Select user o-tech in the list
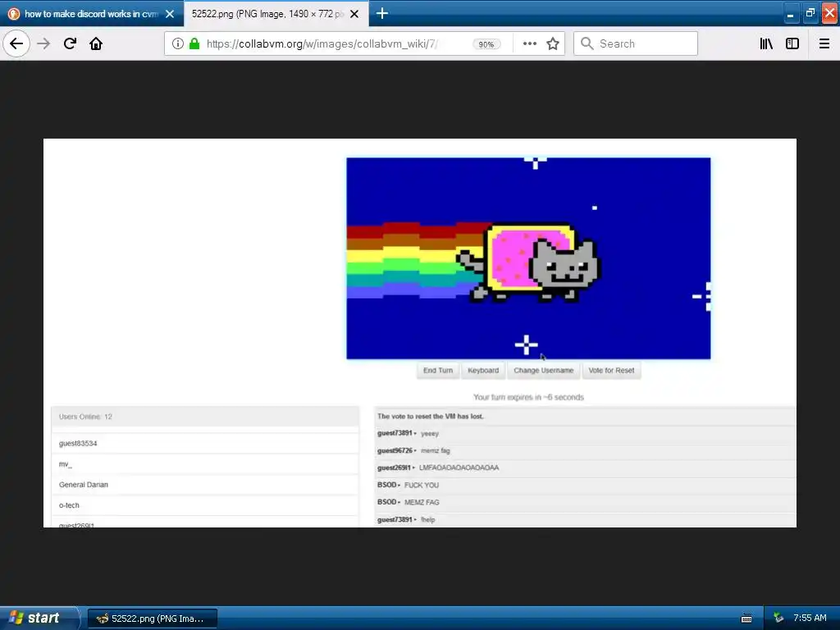 tap(204, 505)
